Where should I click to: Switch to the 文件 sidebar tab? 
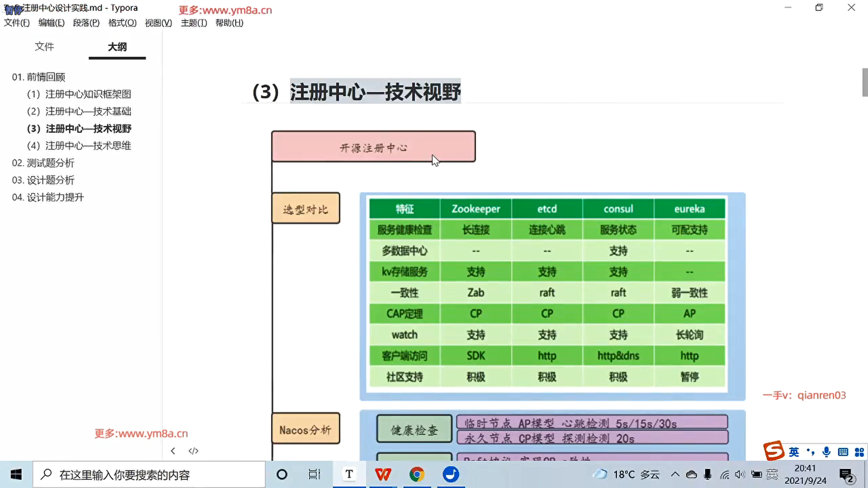point(44,47)
